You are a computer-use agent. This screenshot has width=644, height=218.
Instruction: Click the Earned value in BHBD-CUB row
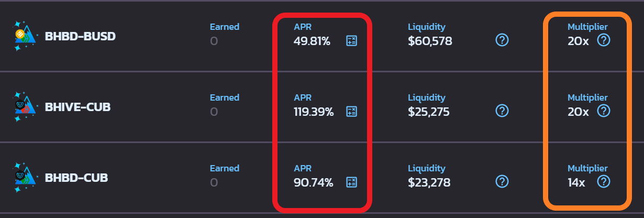pos(214,182)
